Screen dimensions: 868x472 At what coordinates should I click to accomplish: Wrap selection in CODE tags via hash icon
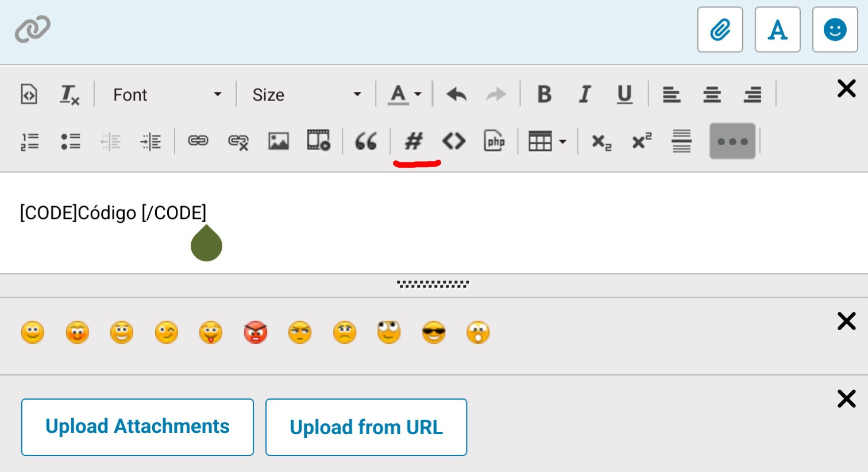pyautogui.click(x=414, y=141)
